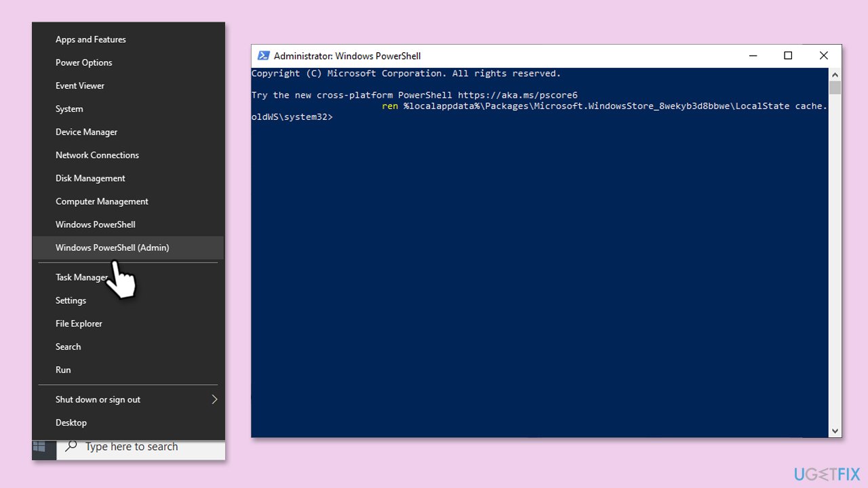Click the PowerShell icon in title bar
Screen dimensions: 868x488
[263, 56]
